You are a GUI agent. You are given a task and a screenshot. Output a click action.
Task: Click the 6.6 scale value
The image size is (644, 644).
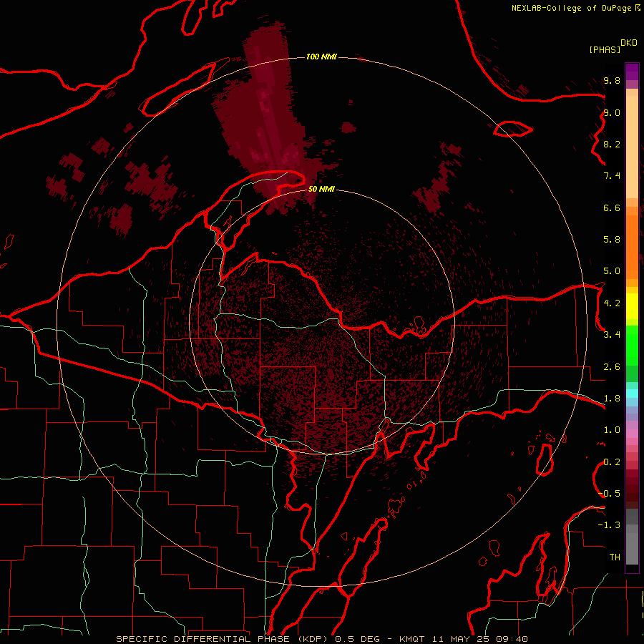[612, 208]
